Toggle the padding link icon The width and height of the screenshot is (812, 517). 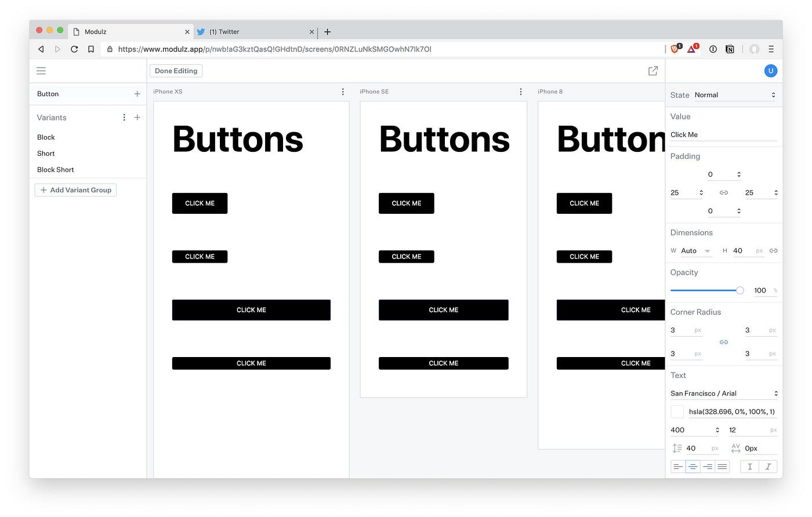pos(723,192)
